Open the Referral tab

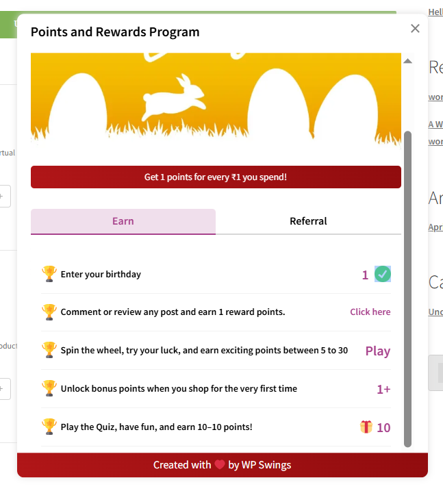[308, 221]
